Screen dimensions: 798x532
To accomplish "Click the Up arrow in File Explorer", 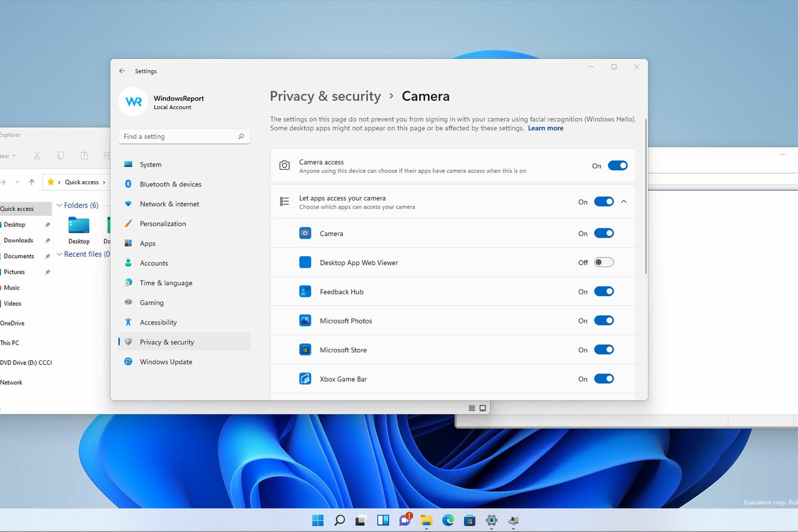I will [32, 182].
